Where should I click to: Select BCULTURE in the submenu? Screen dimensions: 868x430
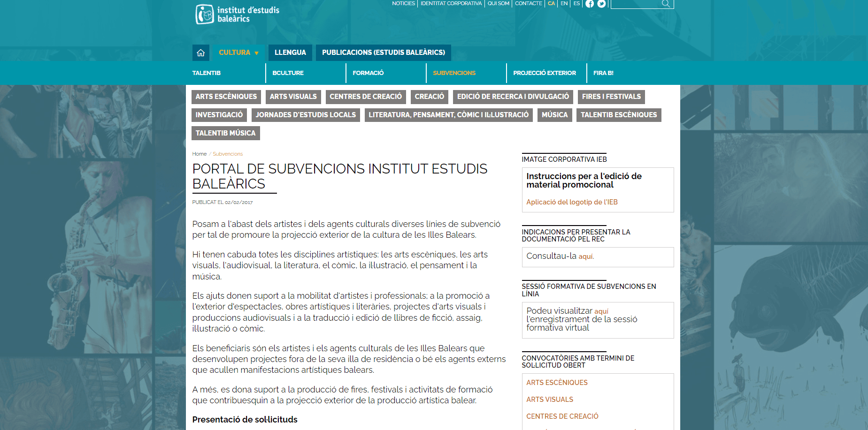[x=288, y=73]
